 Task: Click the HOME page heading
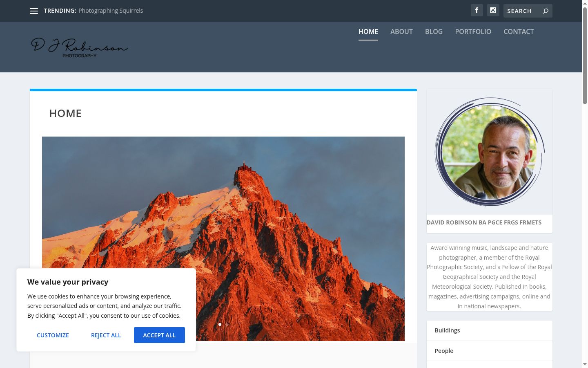65,113
